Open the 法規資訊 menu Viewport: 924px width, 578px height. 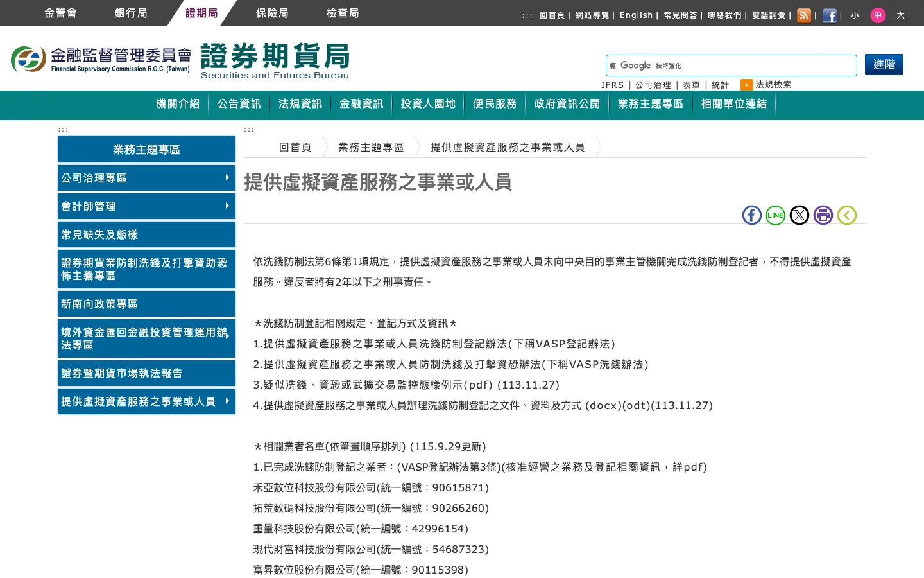(x=300, y=104)
